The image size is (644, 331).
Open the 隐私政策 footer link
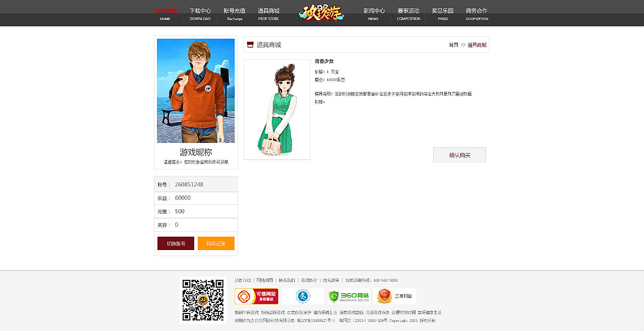click(x=331, y=280)
